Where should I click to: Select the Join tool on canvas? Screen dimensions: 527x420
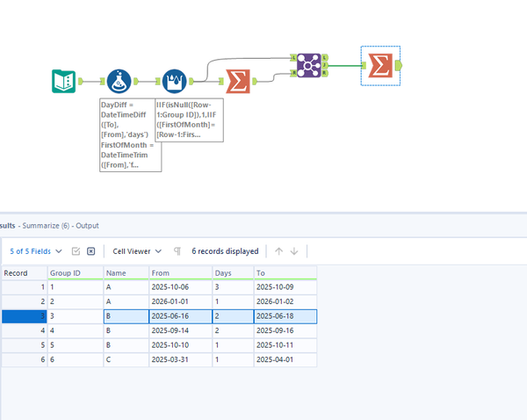pyautogui.click(x=309, y=65)
